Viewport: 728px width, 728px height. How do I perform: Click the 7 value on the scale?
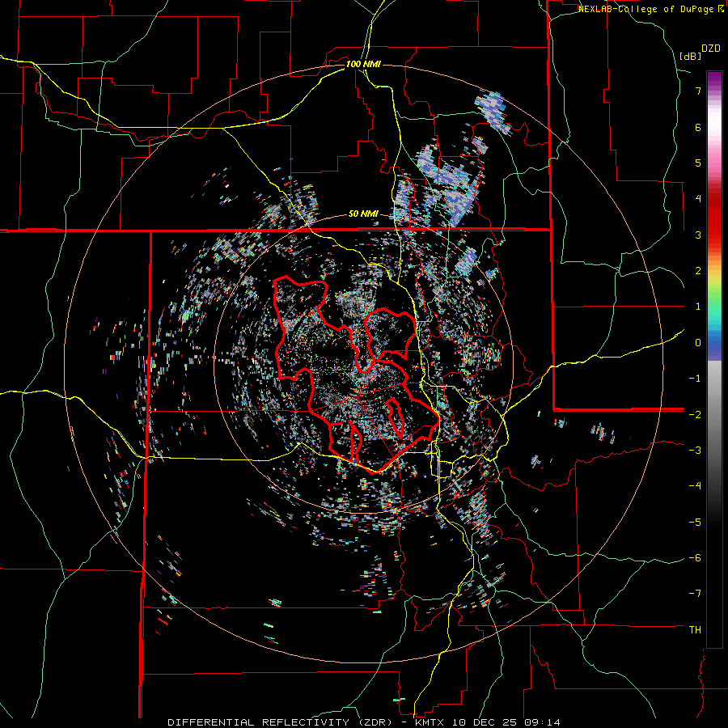pyautogui.click(x=698, y=91)
